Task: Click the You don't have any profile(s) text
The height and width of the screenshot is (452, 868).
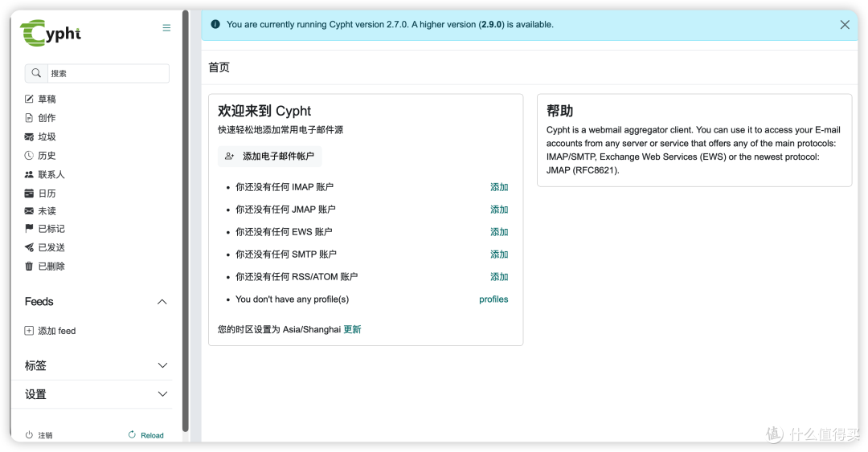Action: pyautogui.click(x=293, y=299)
